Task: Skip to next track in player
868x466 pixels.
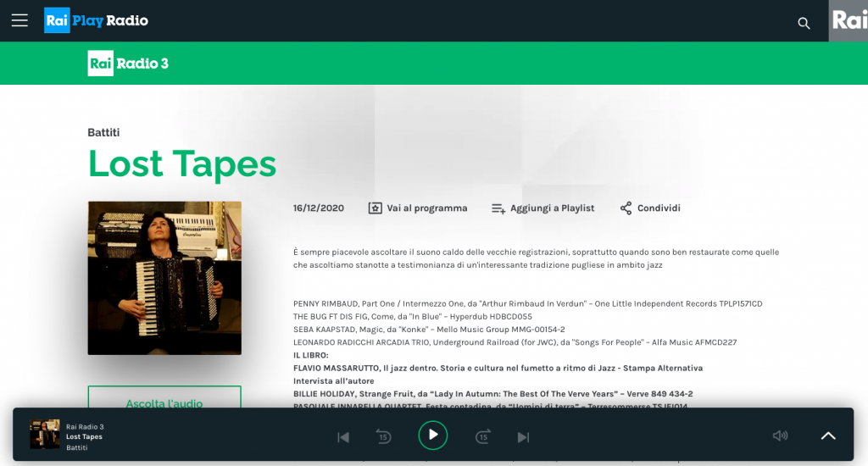Action: click(x=523, y=437)
